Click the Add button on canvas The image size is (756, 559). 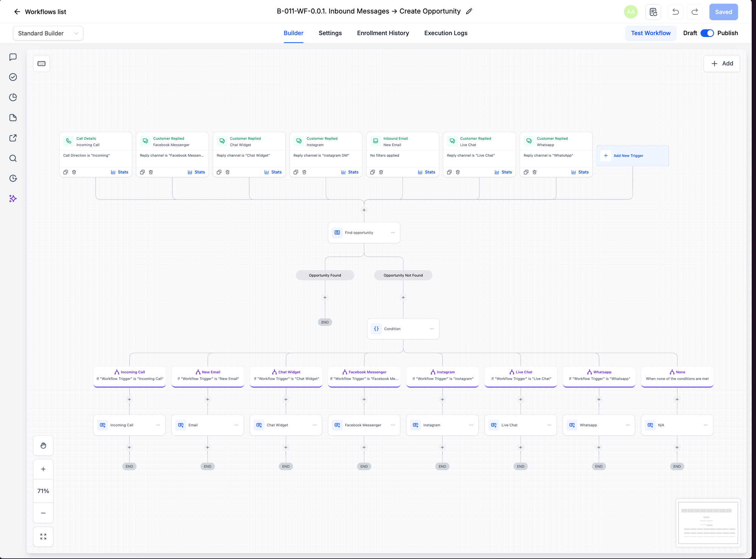point(722,63)
